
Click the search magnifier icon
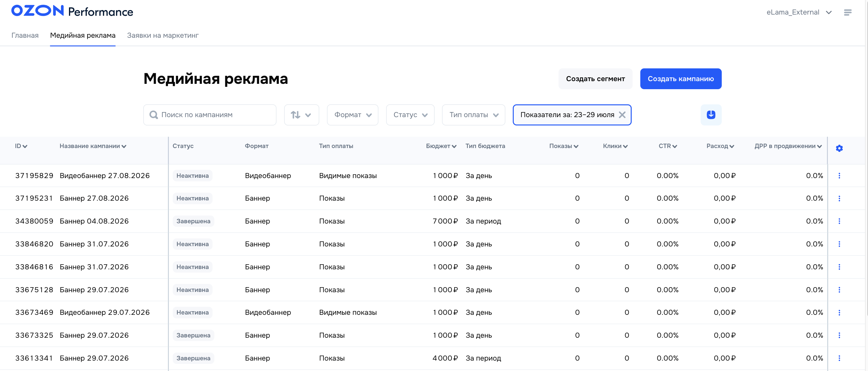(154, 115)
